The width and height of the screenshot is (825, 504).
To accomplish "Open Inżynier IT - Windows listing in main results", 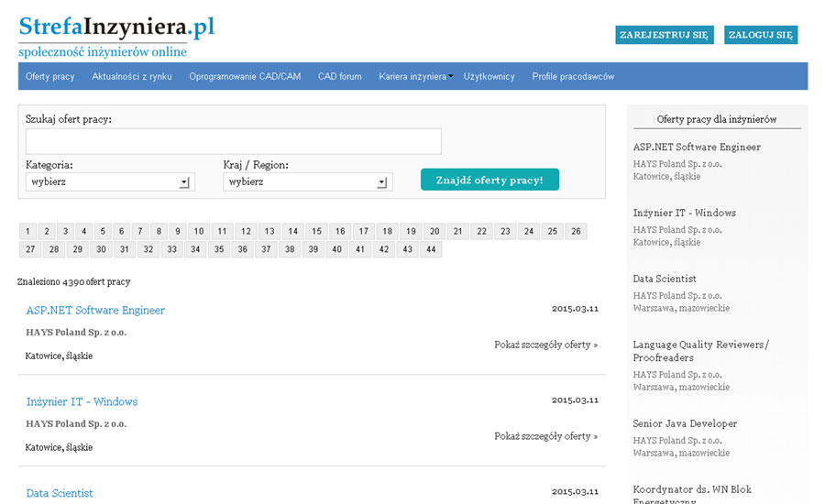I will click(82, 402).
